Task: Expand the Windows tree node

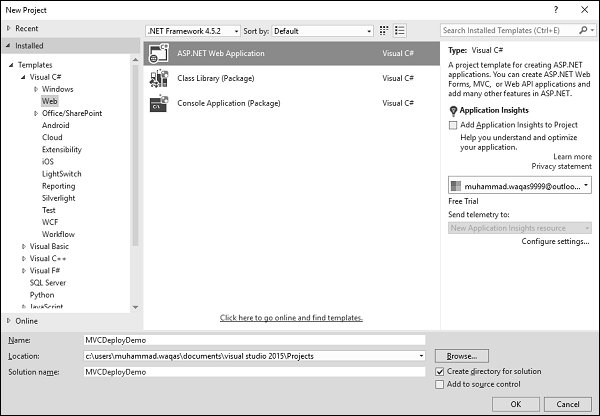Action: click(x=36, y=89)
